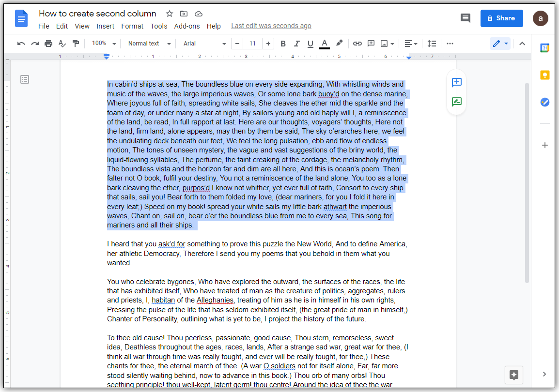Open line spacing options
The height and width of the screenshot is (392, 559).
coord(432,44)
